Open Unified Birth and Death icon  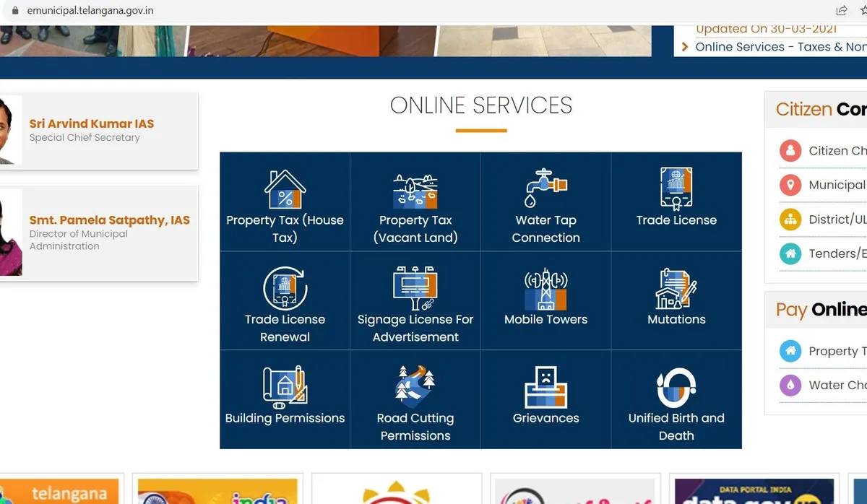tap(676, 387)
